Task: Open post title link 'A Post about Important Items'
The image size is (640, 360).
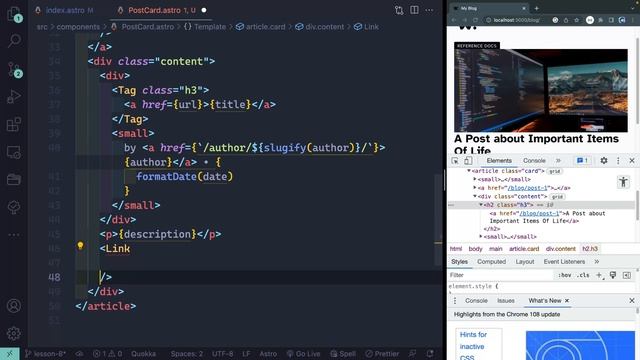Action: coord(536,144)
